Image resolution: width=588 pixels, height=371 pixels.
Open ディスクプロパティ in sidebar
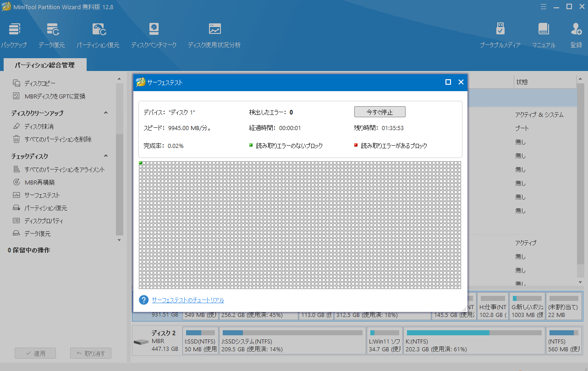44,221
